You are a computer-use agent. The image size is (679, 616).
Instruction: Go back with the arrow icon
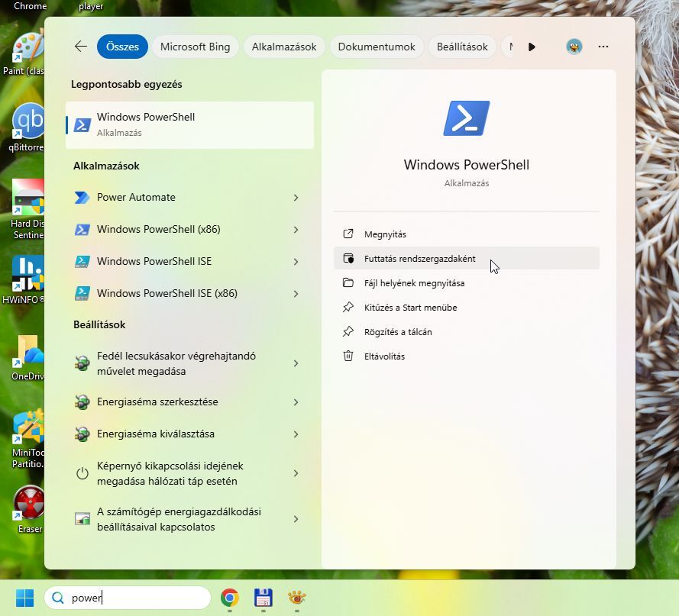point(81,47)
